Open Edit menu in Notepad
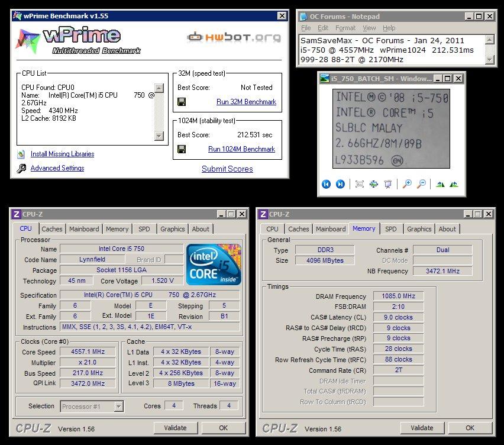 coord(323,28)
